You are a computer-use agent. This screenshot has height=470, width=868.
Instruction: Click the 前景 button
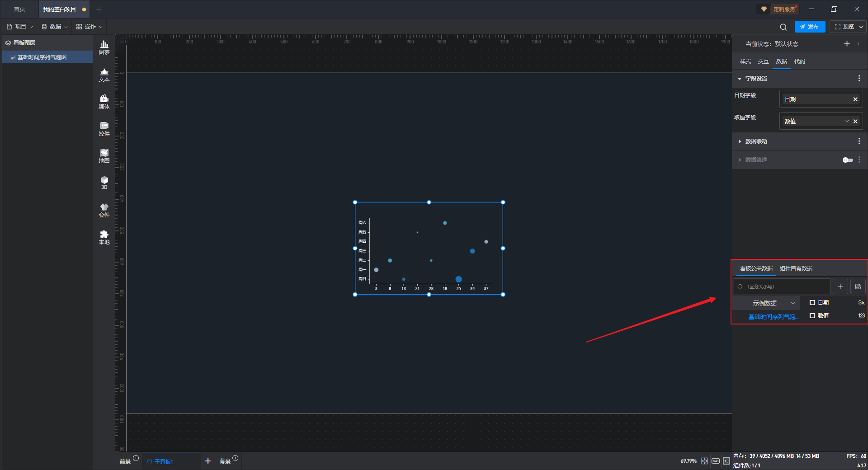pyautogui.click(x=125, y=461)
